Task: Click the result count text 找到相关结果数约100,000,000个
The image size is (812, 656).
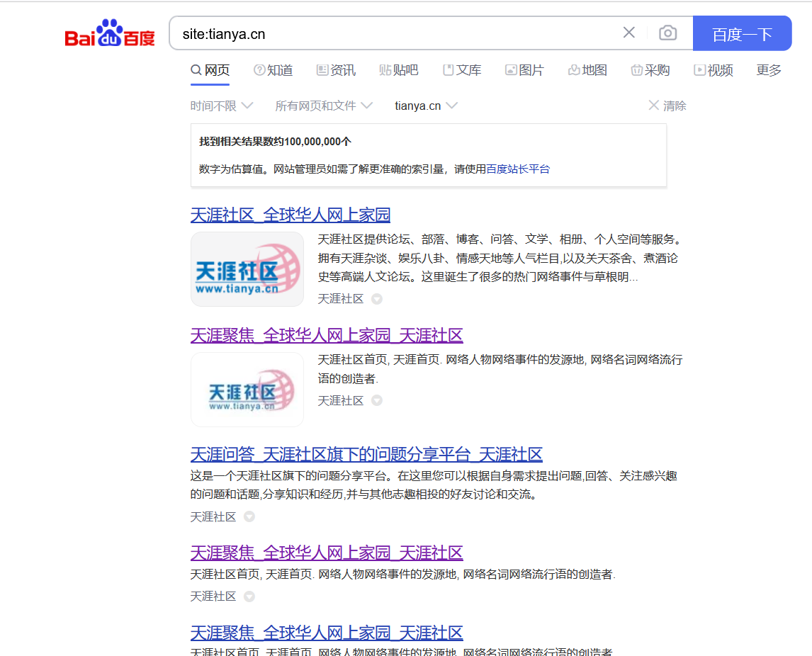Action: tap(275, 142)
